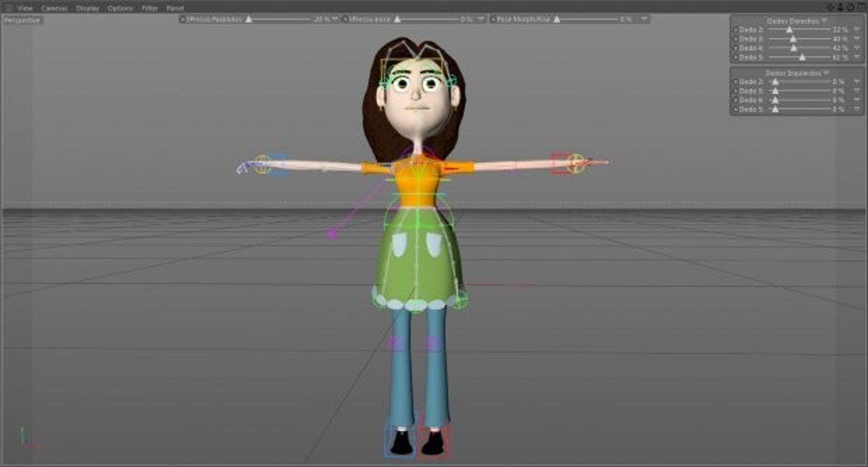Open dropdown arrow of Dedos Izquierdos Dedo 3
The height and width of the screenshot is (467, 868).
(x=857, y=91)
